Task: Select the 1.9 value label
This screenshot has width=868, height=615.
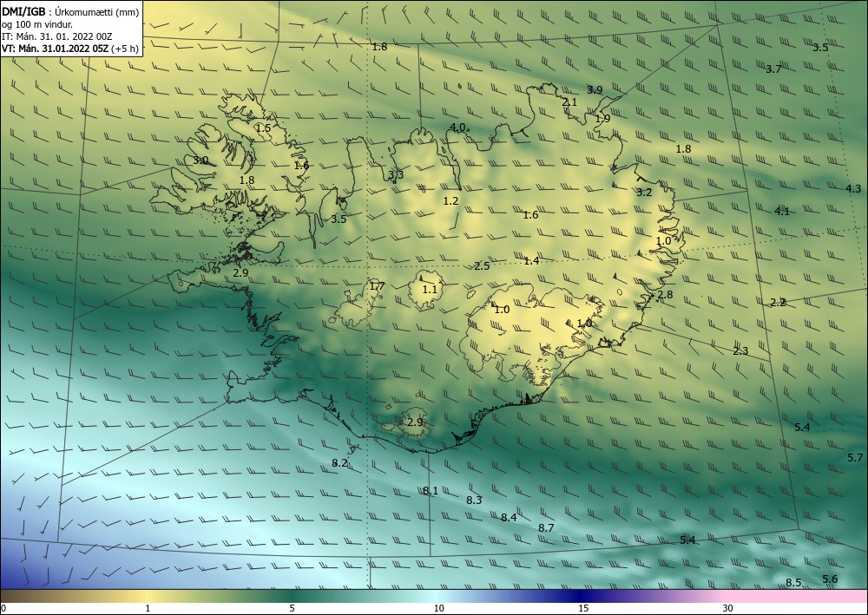Action: [602, 118]
